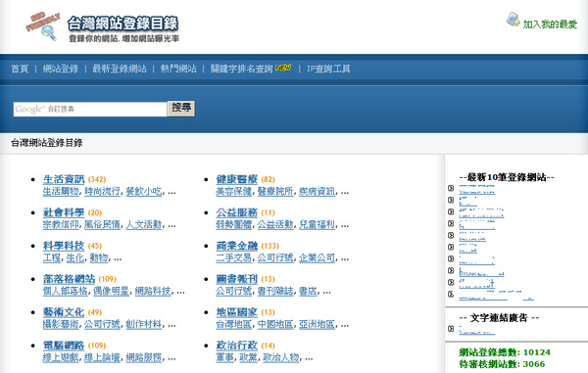Open the 公益活動 subcategory
Screen dimensions: 588x373
coord(275,225)
